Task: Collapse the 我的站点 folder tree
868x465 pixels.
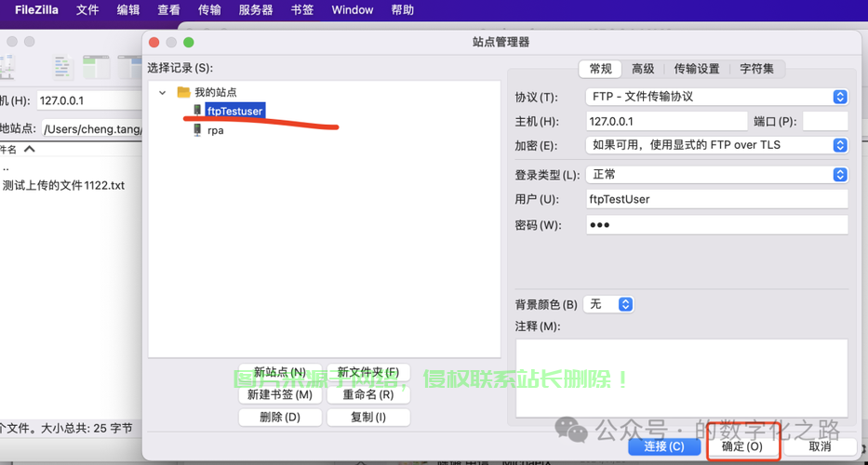Action: coord(162,92)
